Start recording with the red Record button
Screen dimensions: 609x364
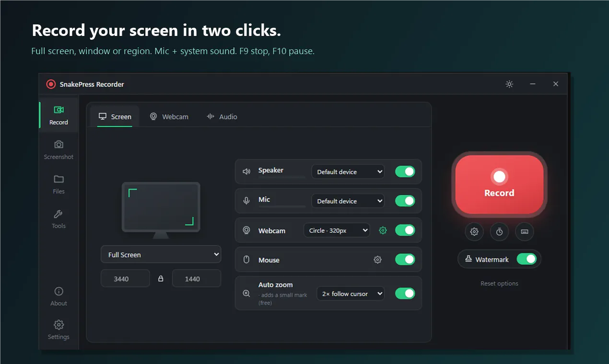point(499,184)
